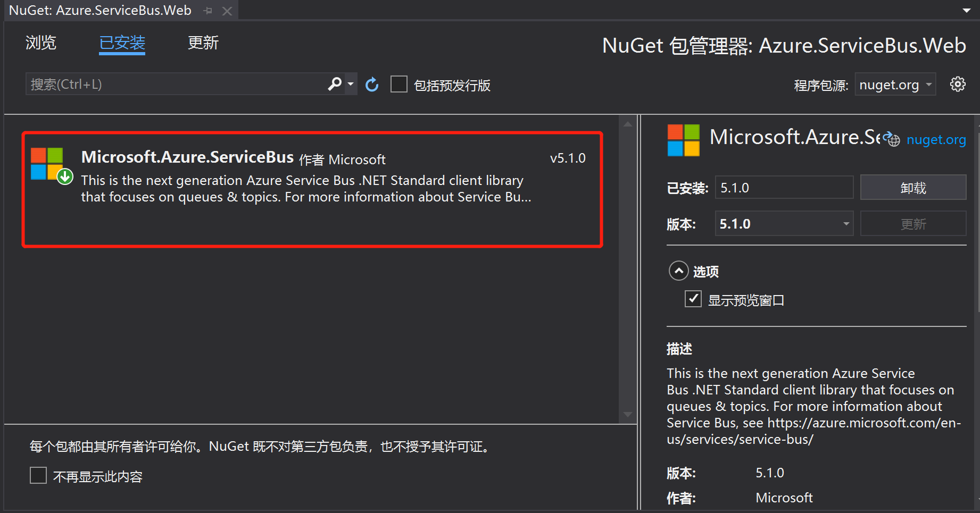Select the 已安装 tab
Image resolution: width=980 pixels, height=513 pixels.
(122, 43)
